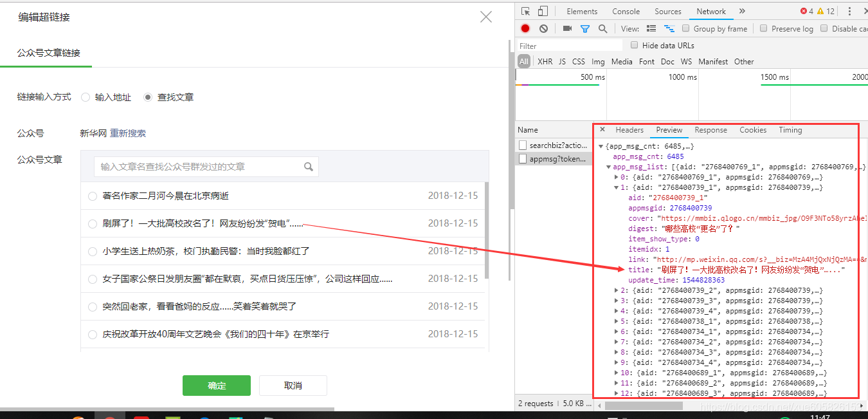Viewport: 868px width, 419px height.
Task: Switch to the Elements tab
Action: tap(582, 11)
